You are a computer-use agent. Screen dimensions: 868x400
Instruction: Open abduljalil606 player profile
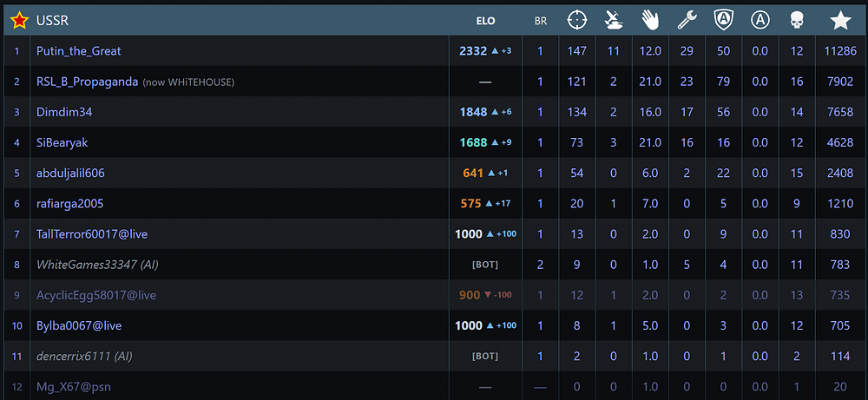tap(70, 174)
